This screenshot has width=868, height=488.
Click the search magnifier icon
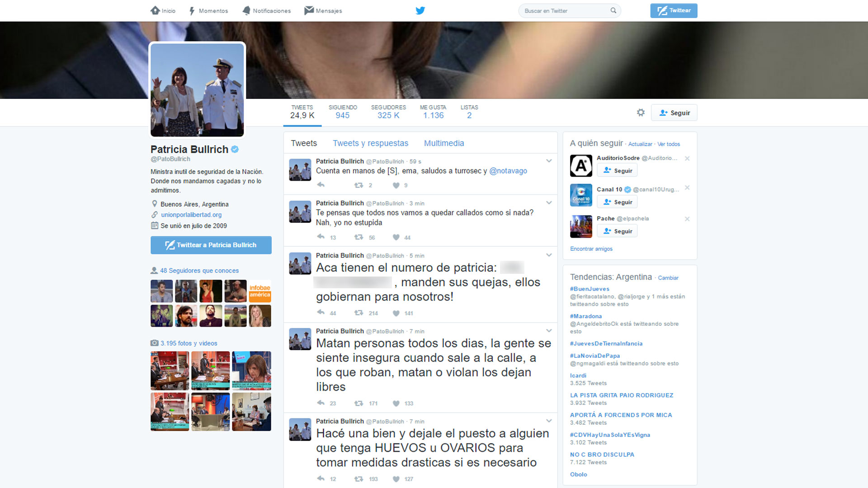point(613,10)
